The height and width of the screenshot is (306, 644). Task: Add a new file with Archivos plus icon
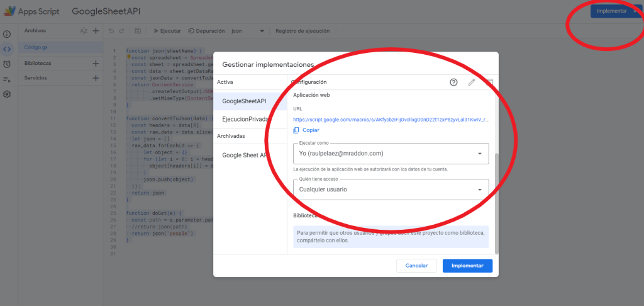click(96, 31)
